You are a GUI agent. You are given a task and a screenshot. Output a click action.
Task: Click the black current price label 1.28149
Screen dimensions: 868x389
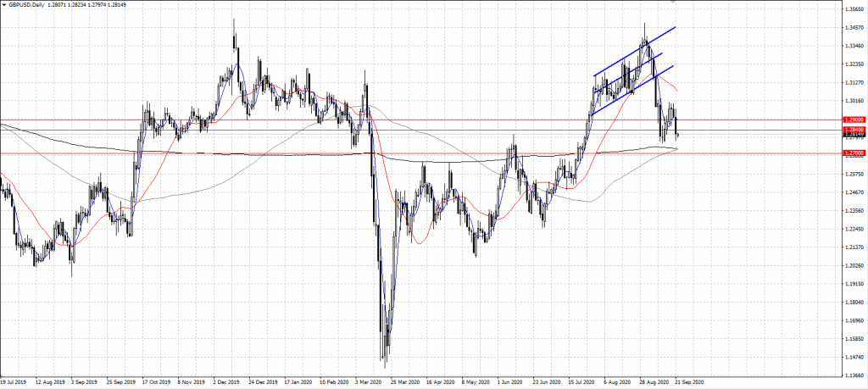pyautogui.click(x=853, y=134)
